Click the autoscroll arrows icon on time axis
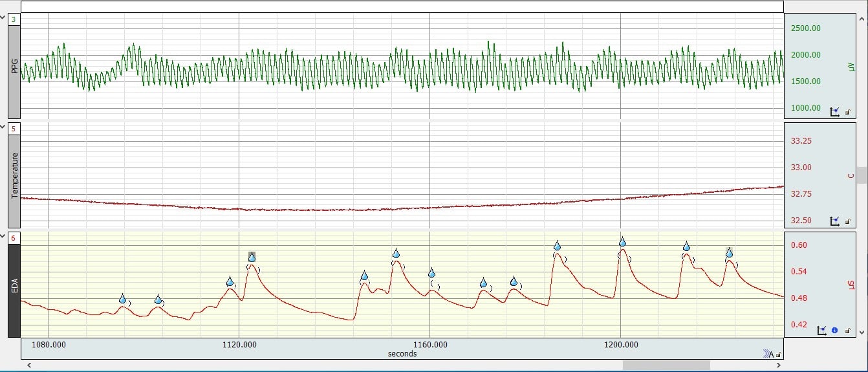The width and height of the screenshot is (868, 372). 768,354
